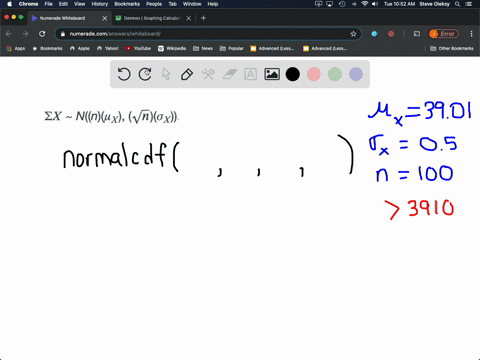This screenshot has height=360, width=480.
Task: Open the File menu
Action: click(x=49, y=4)
